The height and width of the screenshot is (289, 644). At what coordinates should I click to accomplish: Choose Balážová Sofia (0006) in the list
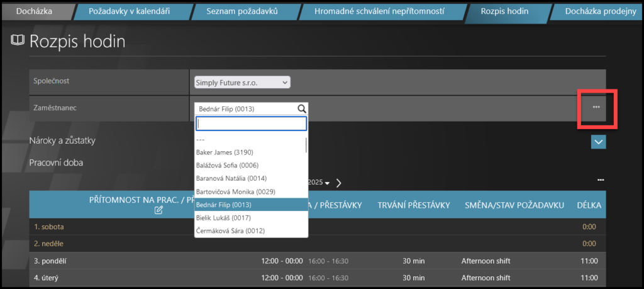(228, 166)
